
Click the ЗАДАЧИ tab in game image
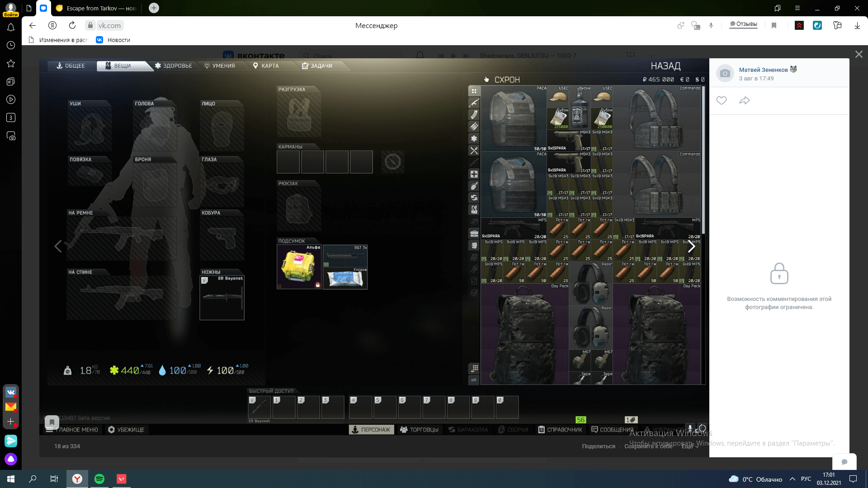pyautogui.click(x=317, y=66)
